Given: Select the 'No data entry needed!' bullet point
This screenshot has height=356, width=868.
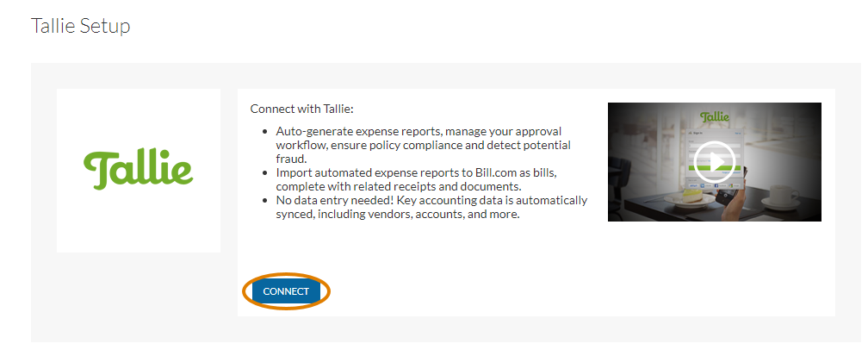Looking at the screenshot, I should pyautogui.click(x=431, y=207).
